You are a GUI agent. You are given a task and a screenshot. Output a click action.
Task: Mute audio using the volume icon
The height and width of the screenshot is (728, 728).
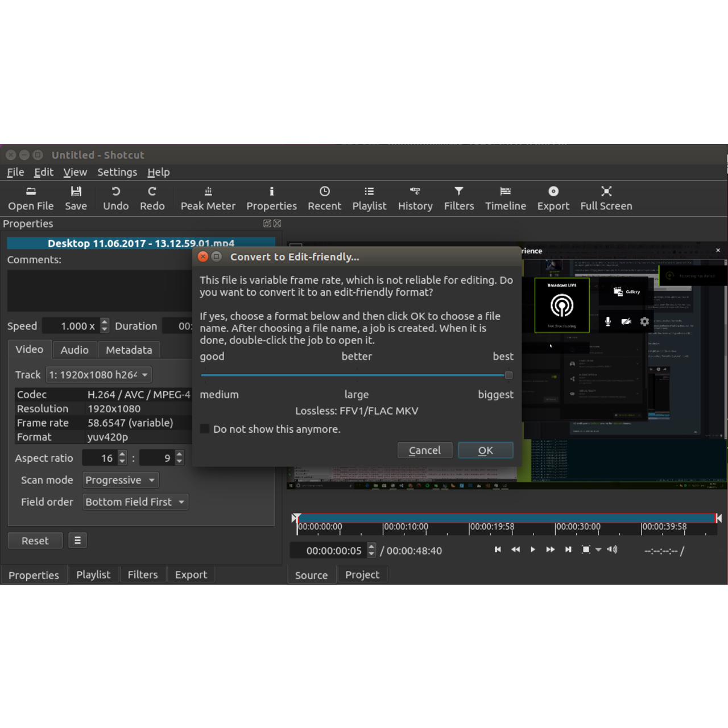coord(612,549)
